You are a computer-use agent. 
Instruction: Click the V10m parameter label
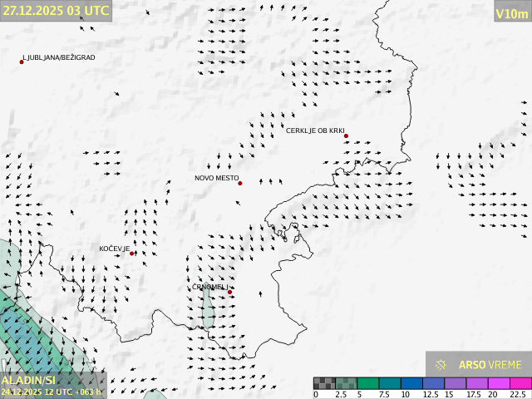pyautogui.click(x=511, y=12)
